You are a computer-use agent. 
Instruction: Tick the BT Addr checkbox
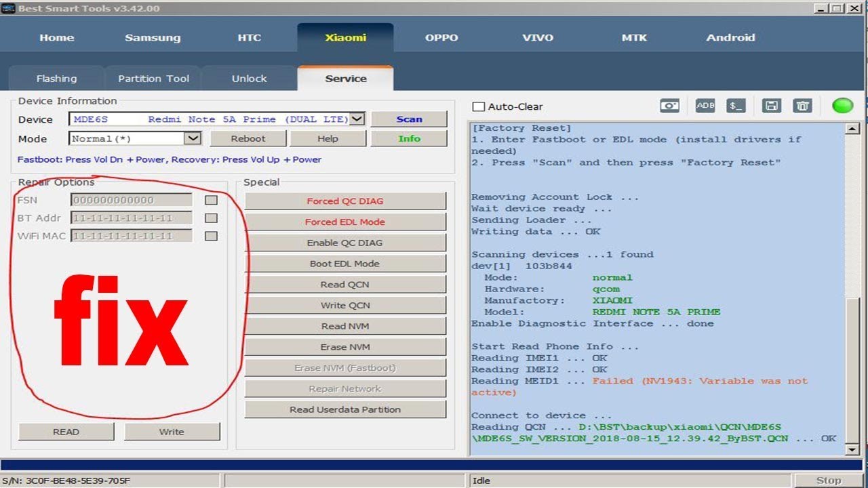(211, 218)
